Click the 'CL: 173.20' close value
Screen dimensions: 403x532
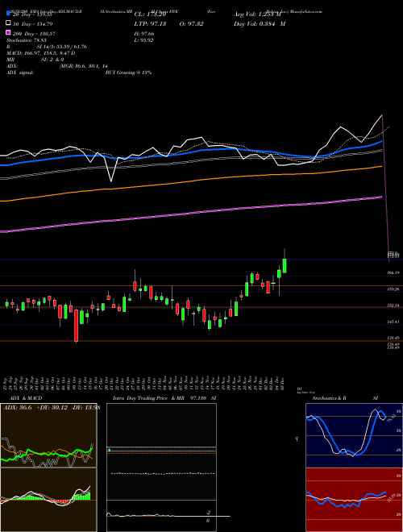(150, 15)
